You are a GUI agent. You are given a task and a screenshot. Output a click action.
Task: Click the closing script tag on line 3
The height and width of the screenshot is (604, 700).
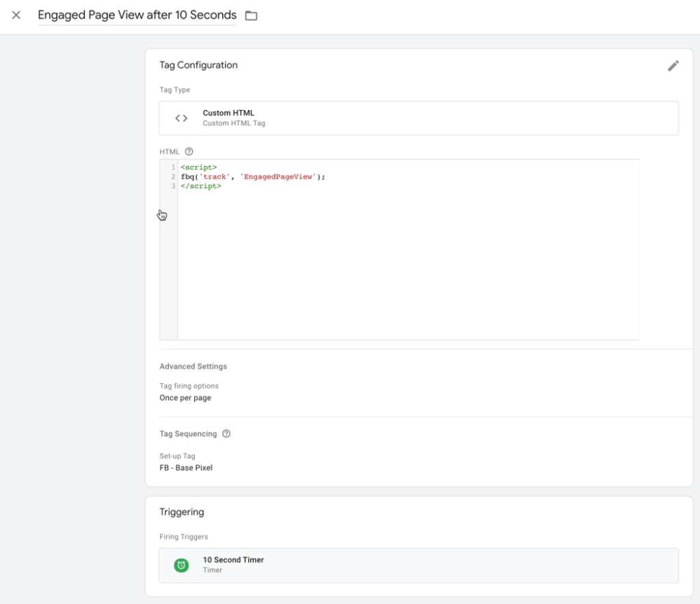click(x=201, y=185)
